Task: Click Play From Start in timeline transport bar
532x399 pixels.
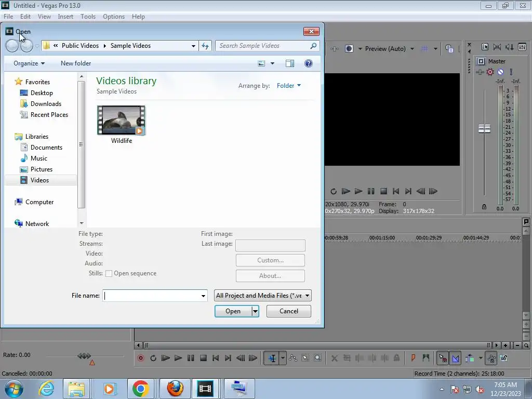Action: 166,358
